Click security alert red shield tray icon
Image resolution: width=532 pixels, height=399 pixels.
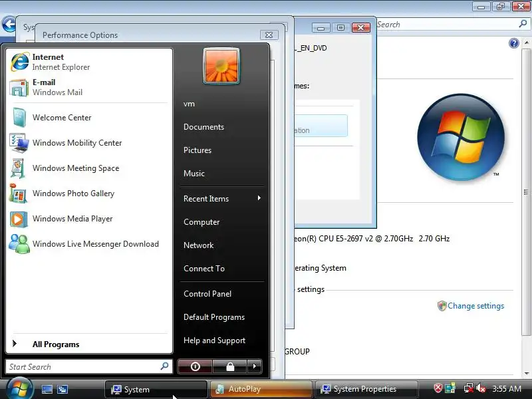point(438,388)
